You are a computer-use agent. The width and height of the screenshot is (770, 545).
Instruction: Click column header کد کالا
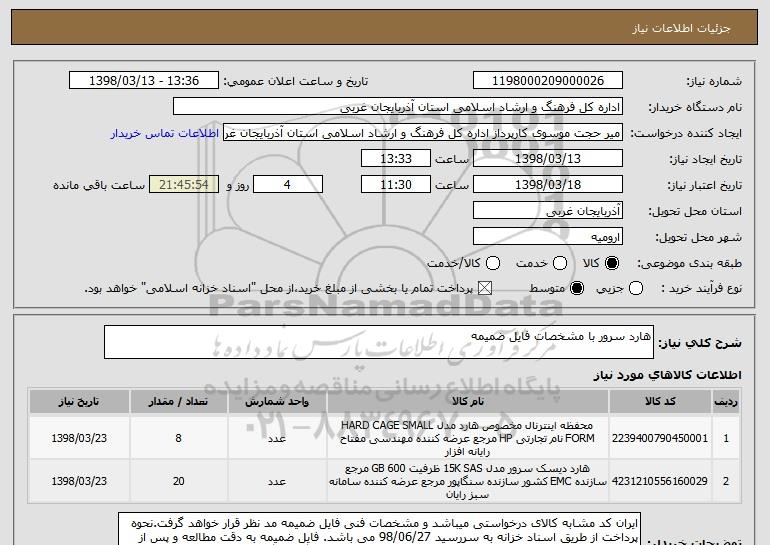tap(660, 402)
